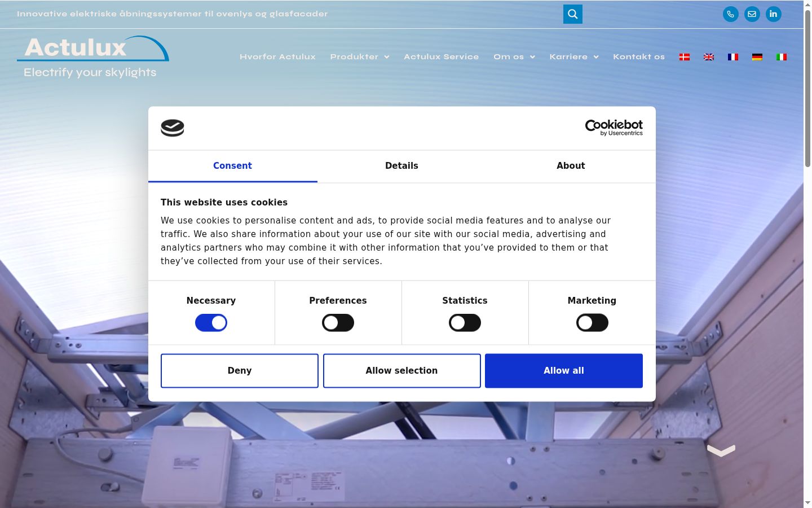
Task: Switch to the Details tab
Action: (x=401, y=166)
